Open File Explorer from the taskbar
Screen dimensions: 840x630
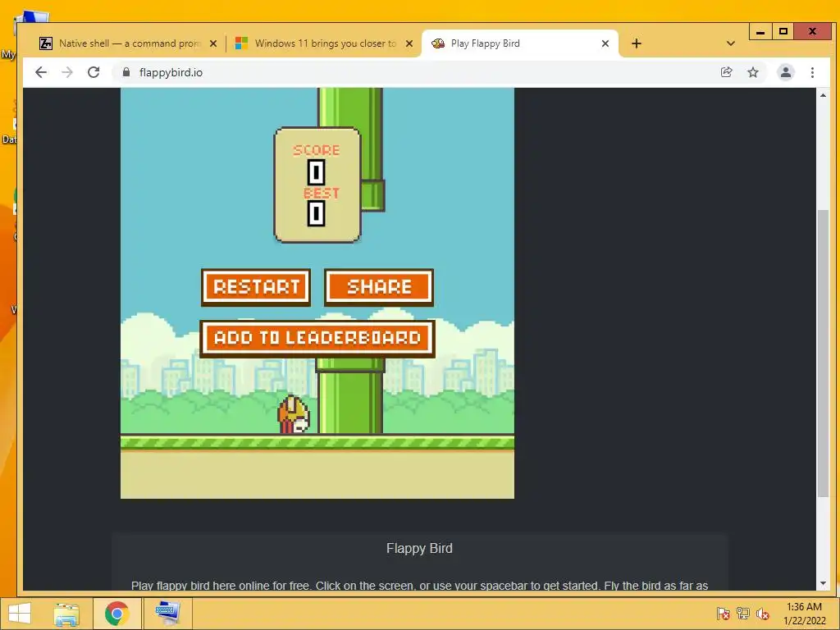pyautogui.click(x=67, y=614)
